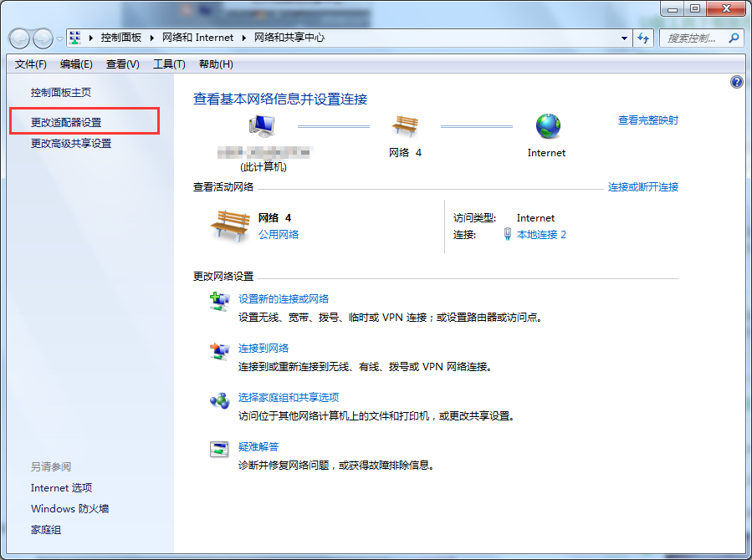Click the Internet globe icon
Screen dimensions: 752x560
coord(548,126)
